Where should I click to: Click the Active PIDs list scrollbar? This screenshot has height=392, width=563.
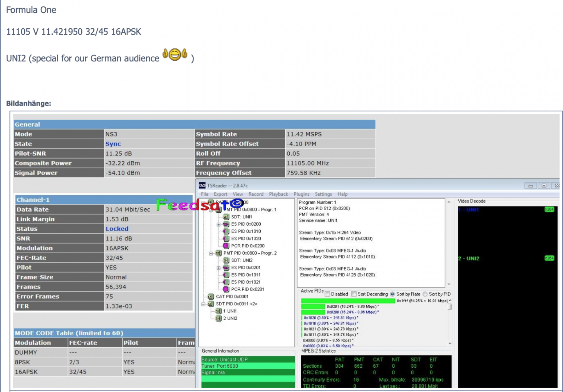tap(450, 321)
